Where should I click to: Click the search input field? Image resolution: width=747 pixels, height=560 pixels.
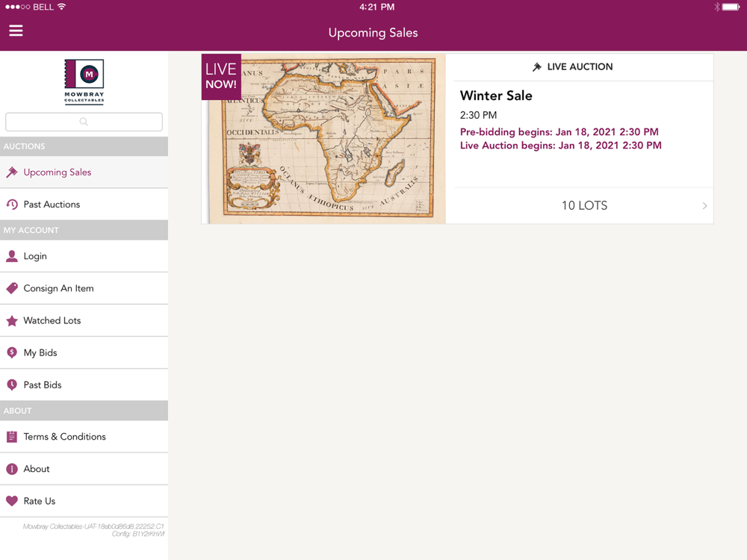84,122
